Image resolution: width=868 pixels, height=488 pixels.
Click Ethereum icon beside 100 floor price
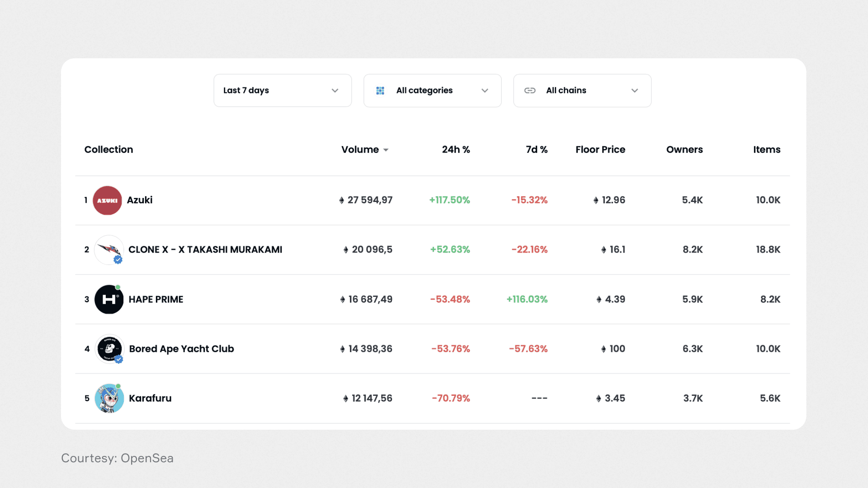click(604, 349)
